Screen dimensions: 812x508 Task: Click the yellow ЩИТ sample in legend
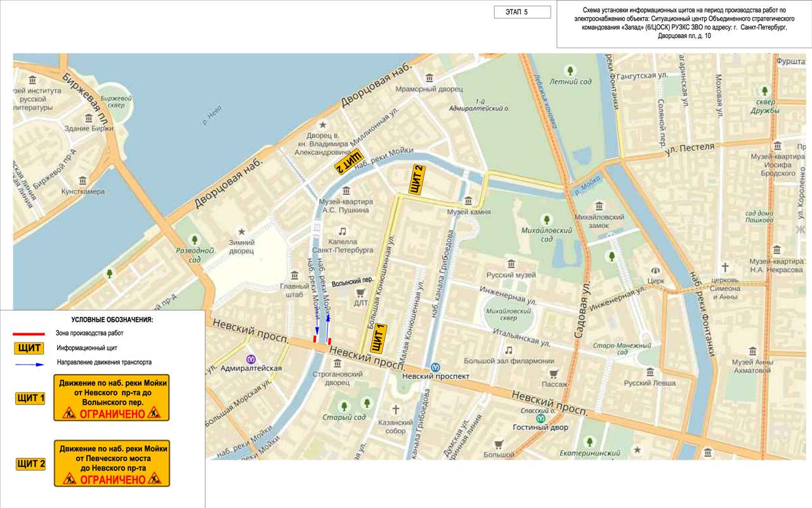30,348
